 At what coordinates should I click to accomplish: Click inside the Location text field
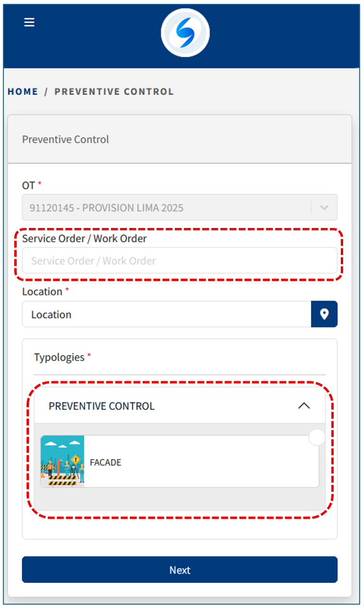click(166, 314)
